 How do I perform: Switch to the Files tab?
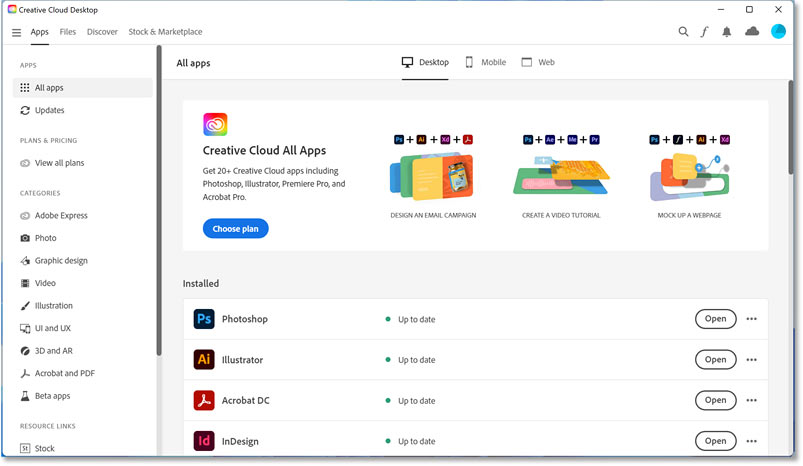67,32
